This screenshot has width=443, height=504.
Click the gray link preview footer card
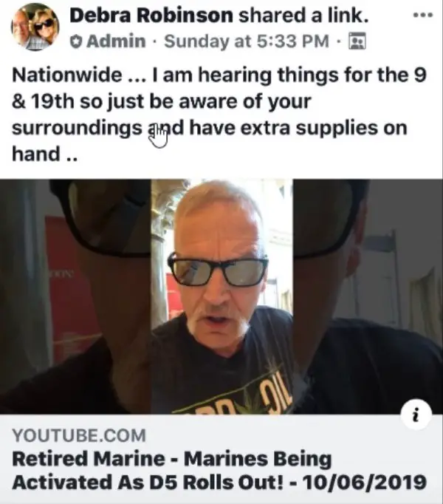point(221,459)
